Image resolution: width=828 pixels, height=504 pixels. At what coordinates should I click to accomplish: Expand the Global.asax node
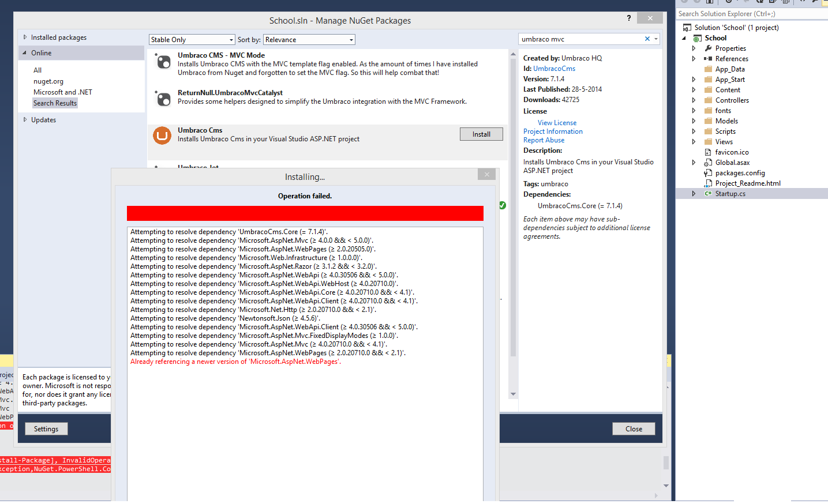pyautogui.click(x=694, y=163)
